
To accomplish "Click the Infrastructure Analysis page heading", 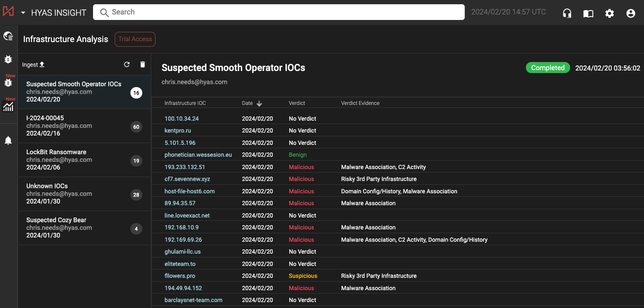I will tap(65, 39).
